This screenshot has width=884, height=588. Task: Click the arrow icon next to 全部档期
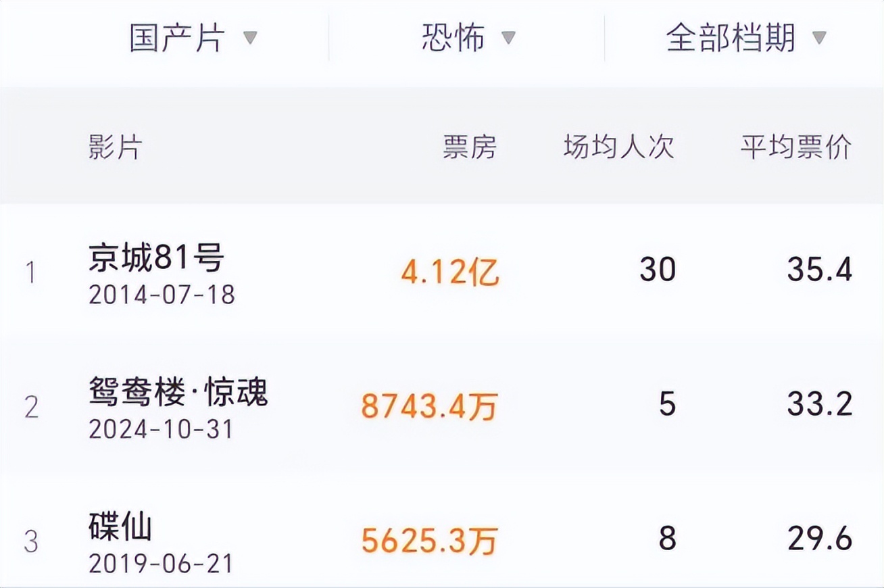(x=819, y=39)
